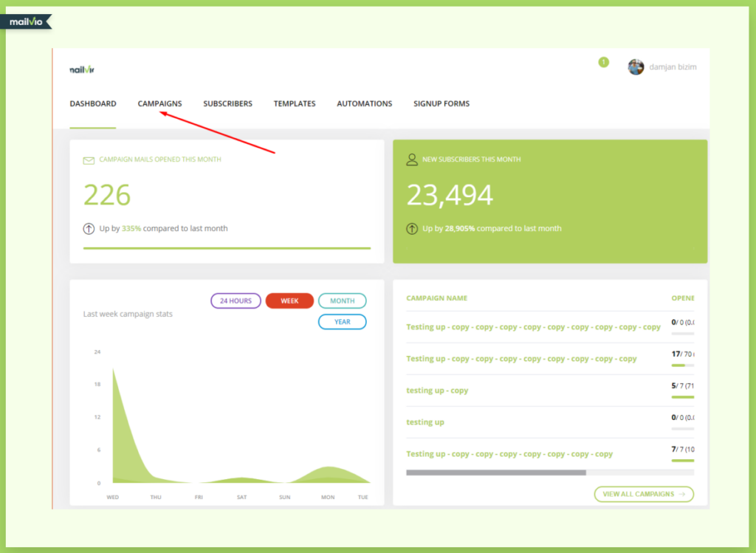Enable the Month view for campaign stats
Image resolution: width=756 pixels, height=553 pixels.
pos(342,300)
